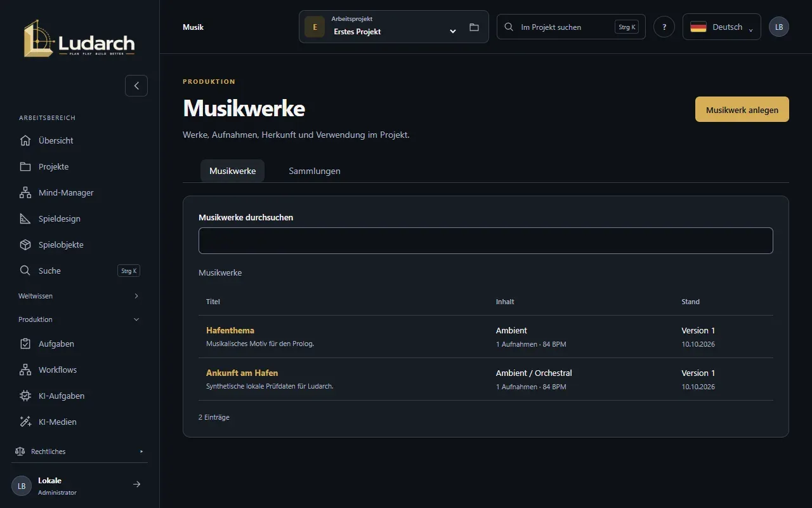Click the Musikwerk anlegen button
812x508 pixels.
pyautogui.click(x=742, y=109)
